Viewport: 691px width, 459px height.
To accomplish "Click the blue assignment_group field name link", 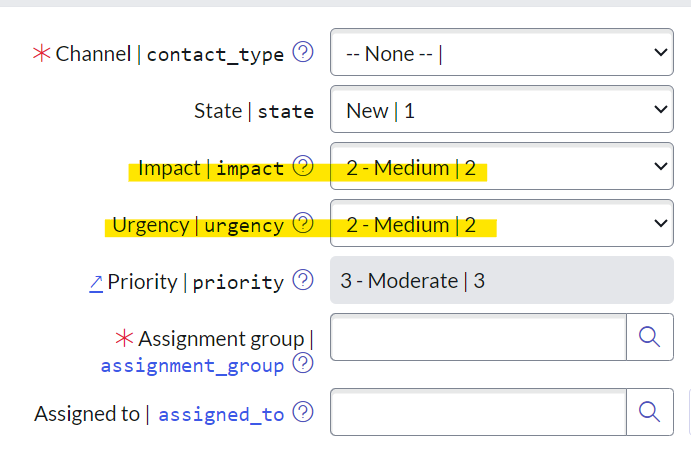I will [x=192, y=366].
